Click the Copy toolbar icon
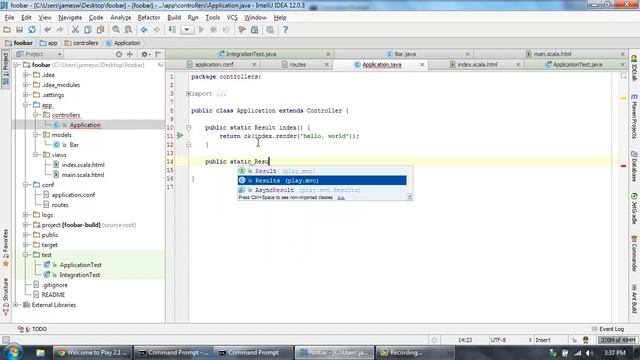This screenshot has width=640, height=360. coord(88,30)
